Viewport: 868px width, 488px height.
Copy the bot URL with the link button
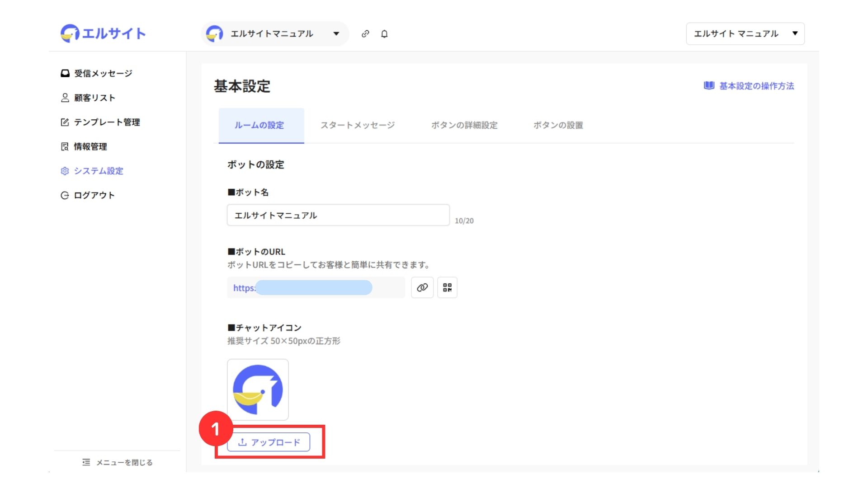pos(422,288)
